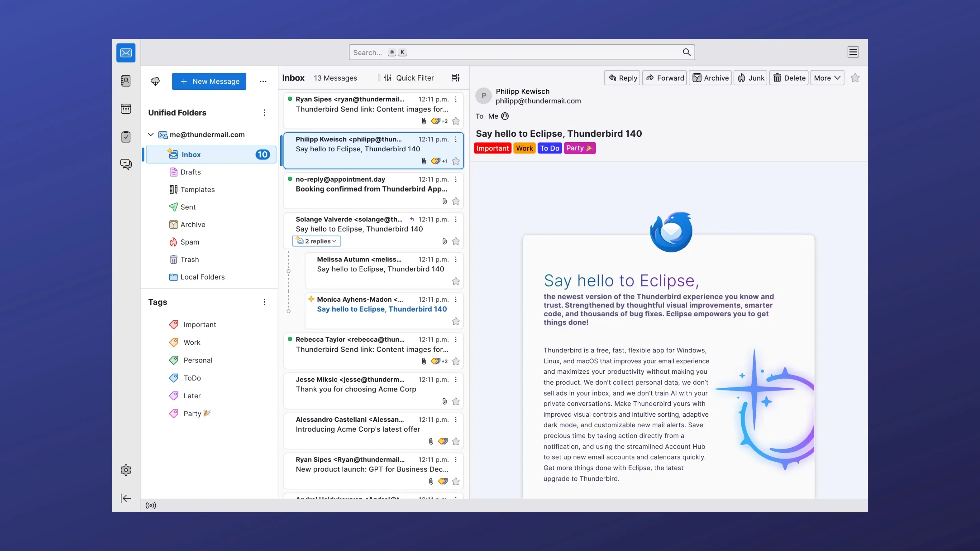Viewport: 980px width, 551px height.
Task: Open message list display options icon
Action: [455, 78]
